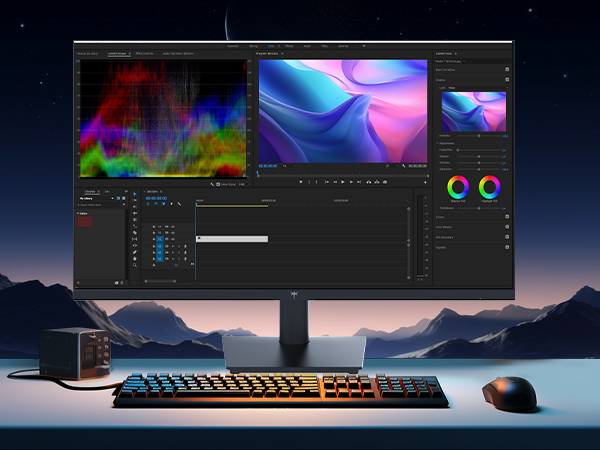Switch to the Audio Clip Mixer tab
This screenshot has width=600, height=450.
(178, 54)
